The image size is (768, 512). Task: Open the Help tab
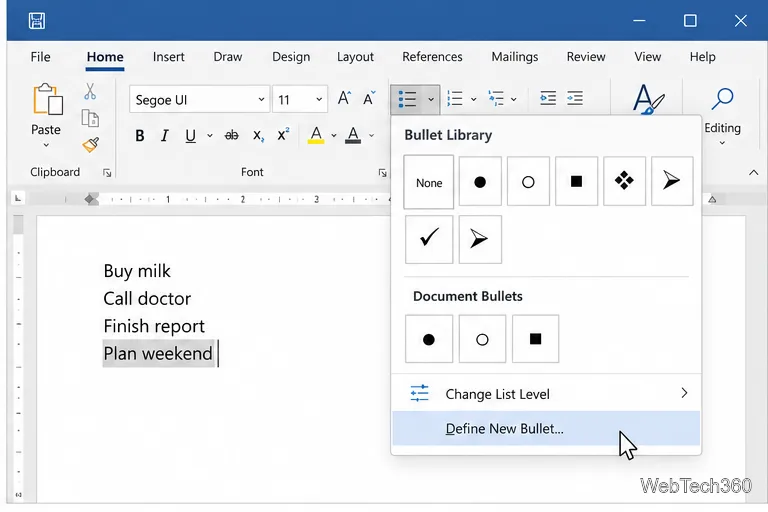702,57
